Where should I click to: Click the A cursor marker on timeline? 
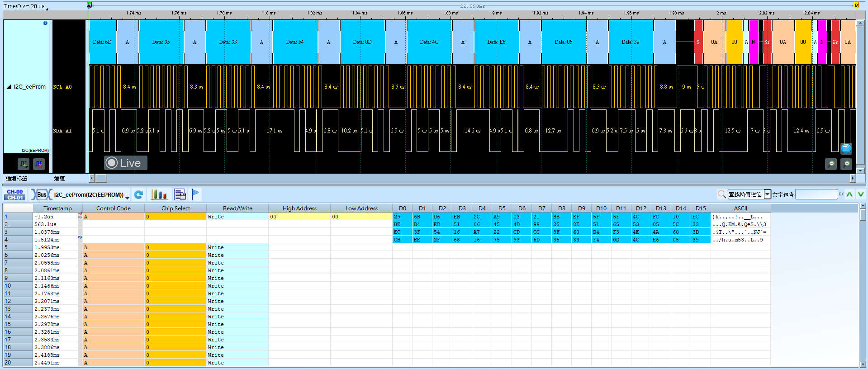coord(90,5)
